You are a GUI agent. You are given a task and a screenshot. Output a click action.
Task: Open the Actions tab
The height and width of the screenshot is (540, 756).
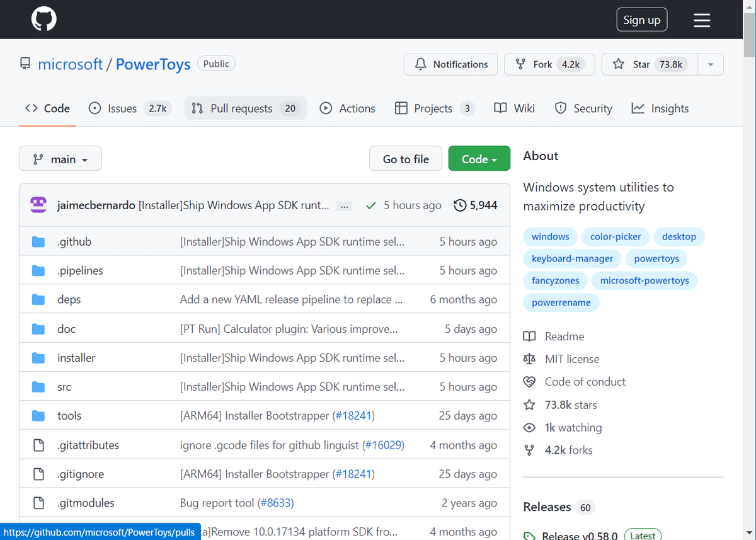point(347,108)
